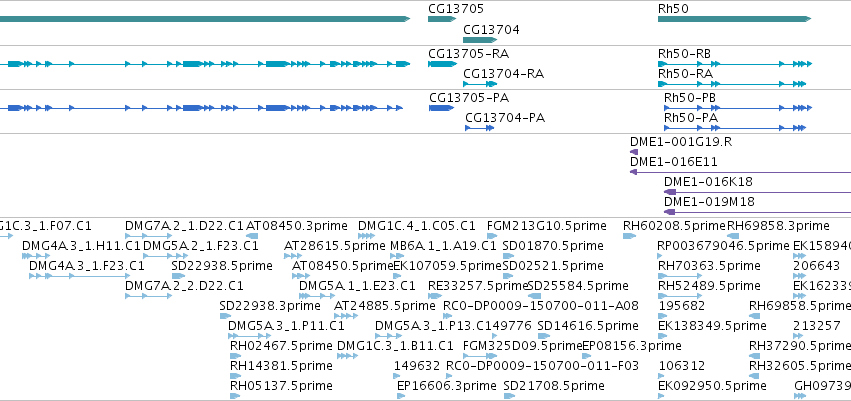Screen dimensions: 851x401
Task: Select the CG13705-PA protein feature
Action: [442, 108]
